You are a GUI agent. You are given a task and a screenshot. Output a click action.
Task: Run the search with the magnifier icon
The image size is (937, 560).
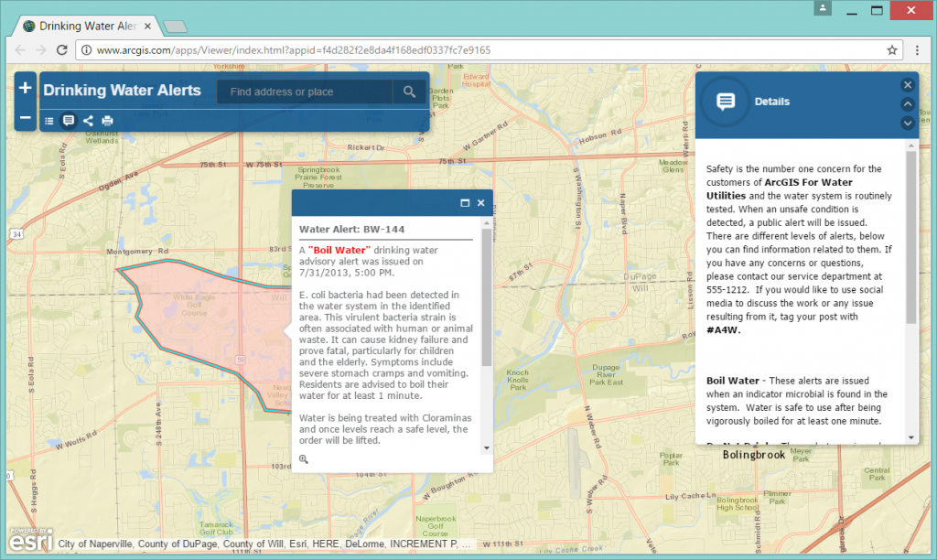(409, 92)
